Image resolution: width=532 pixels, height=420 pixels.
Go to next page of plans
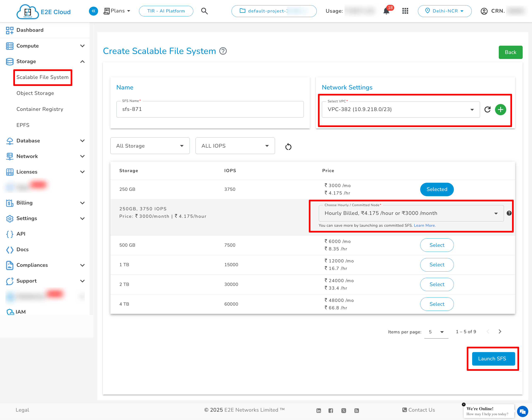coord(500,332)
